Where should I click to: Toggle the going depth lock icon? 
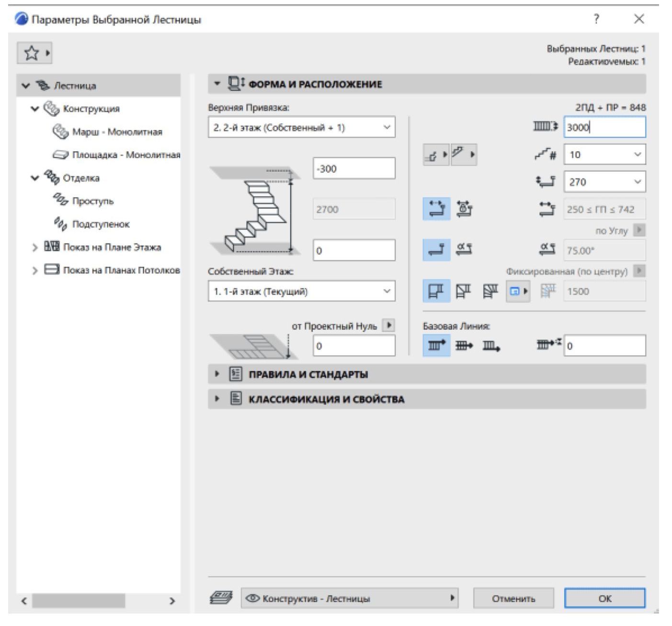464,209
